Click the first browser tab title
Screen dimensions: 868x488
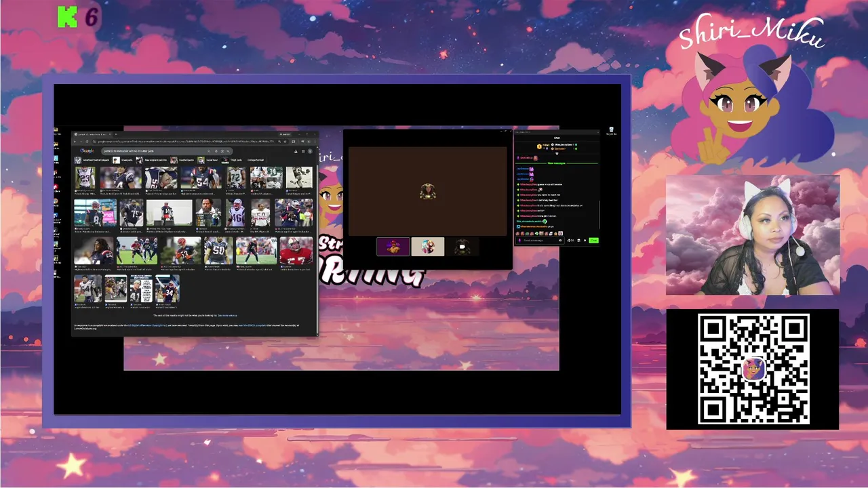[x=91, y=134]
